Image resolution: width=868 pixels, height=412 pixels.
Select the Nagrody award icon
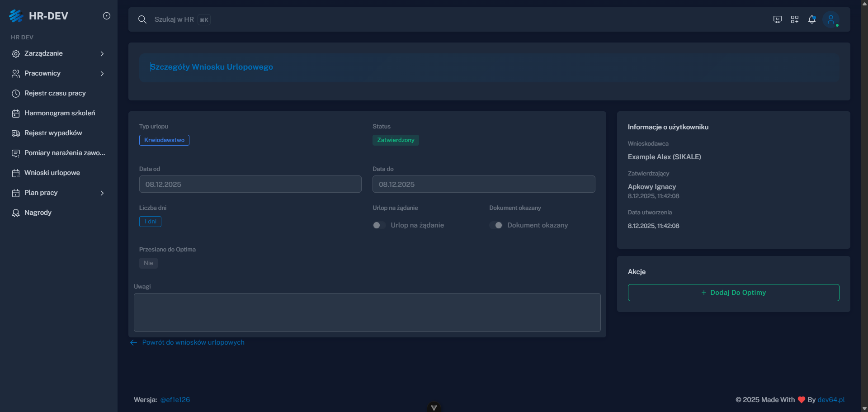click(x=16, y=213)
